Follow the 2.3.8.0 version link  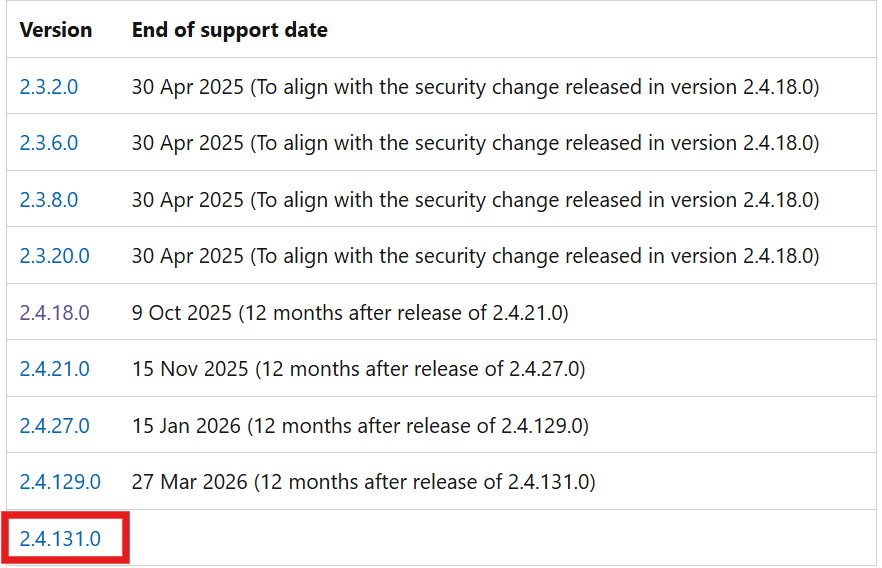point(49,200)
